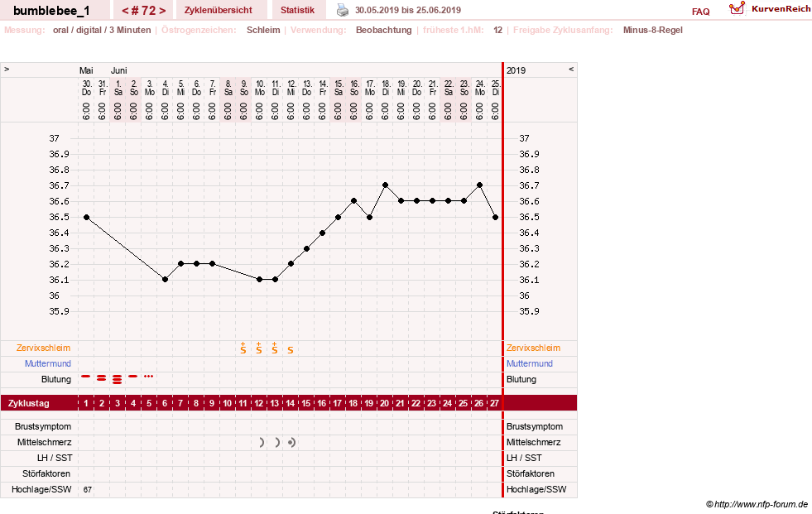Image resolution: width=812 pixels, height=514 pixels.
Task: Click the 36.5 temperature point on June 25
Action: point(496,218)
